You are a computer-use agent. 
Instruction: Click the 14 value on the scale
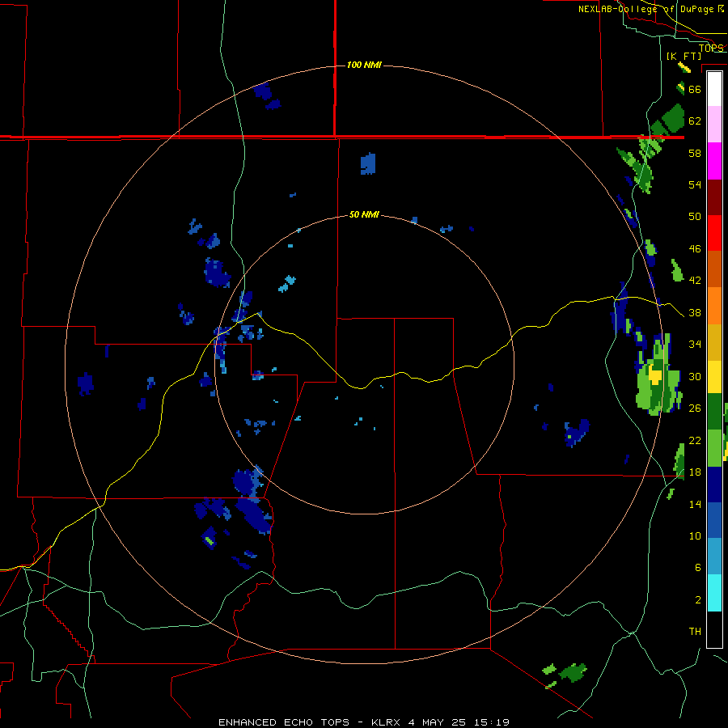tap(695, 504)
